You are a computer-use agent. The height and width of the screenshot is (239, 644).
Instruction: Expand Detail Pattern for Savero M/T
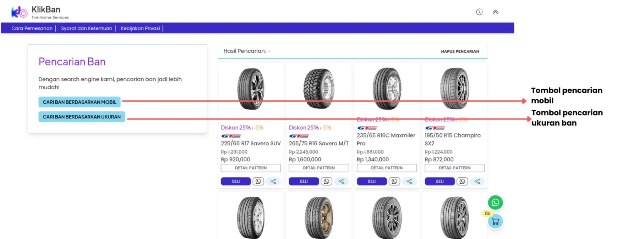318,168
